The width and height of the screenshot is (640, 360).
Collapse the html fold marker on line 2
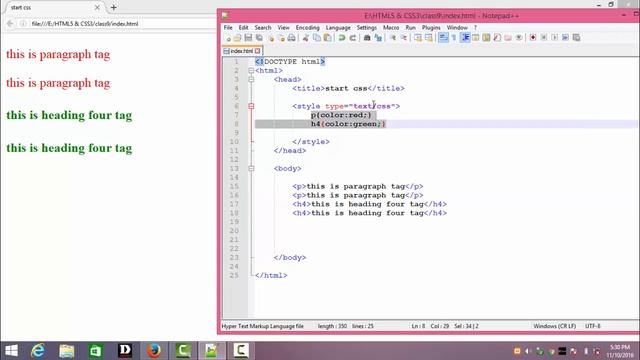tap(251, 71)
